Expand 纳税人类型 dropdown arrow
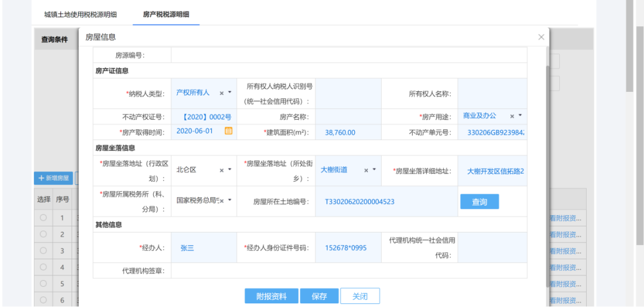 click(230, 93)
